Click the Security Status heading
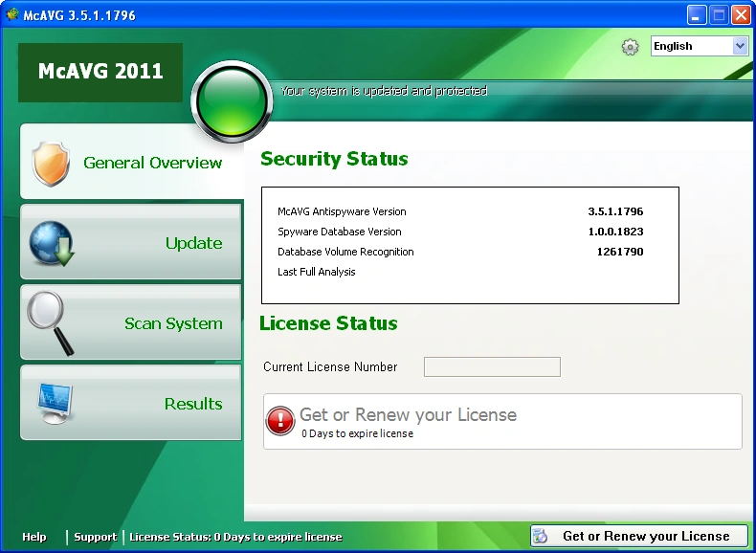756x553 pixels. click(334, 159)
